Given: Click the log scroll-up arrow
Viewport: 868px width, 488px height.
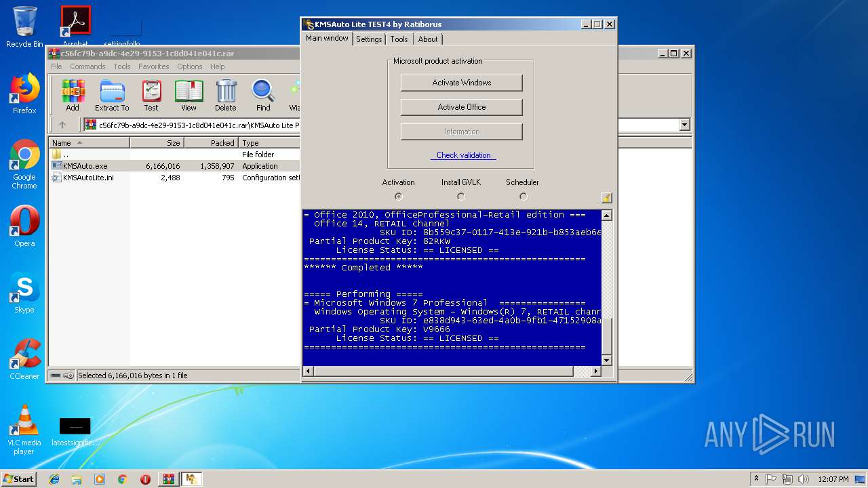Looking at the screenshot, I should point(606,216).
